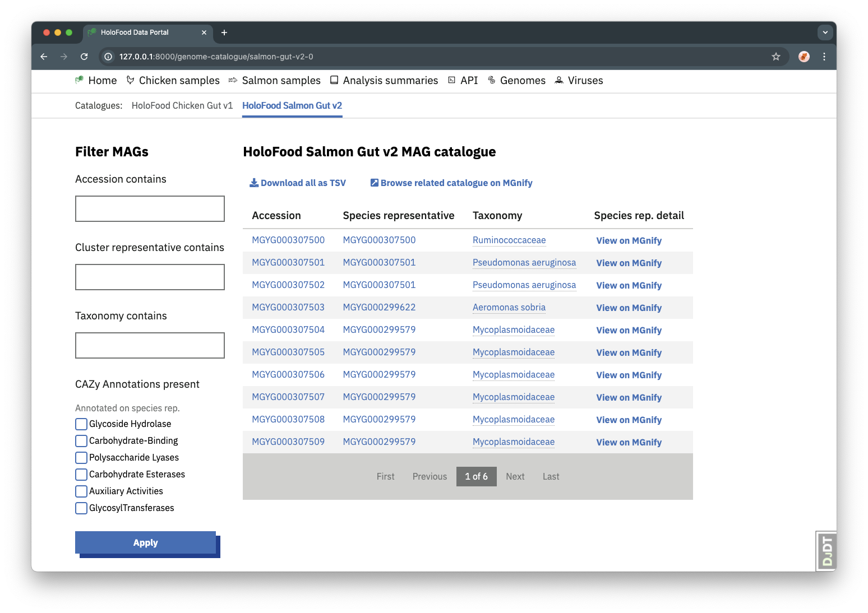
Task: Open the Ruminococcaceae taxonomy link
Action: tap(509, 240)
